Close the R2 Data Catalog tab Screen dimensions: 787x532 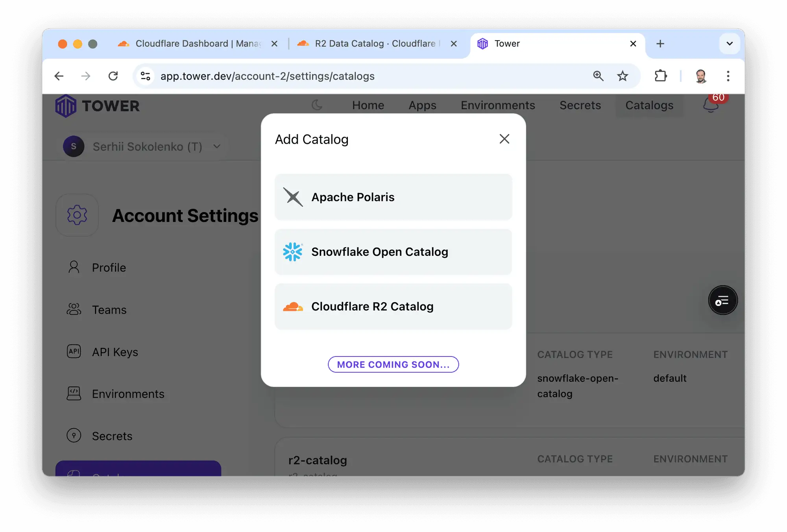pyautogui.click(x=454, y=44)
